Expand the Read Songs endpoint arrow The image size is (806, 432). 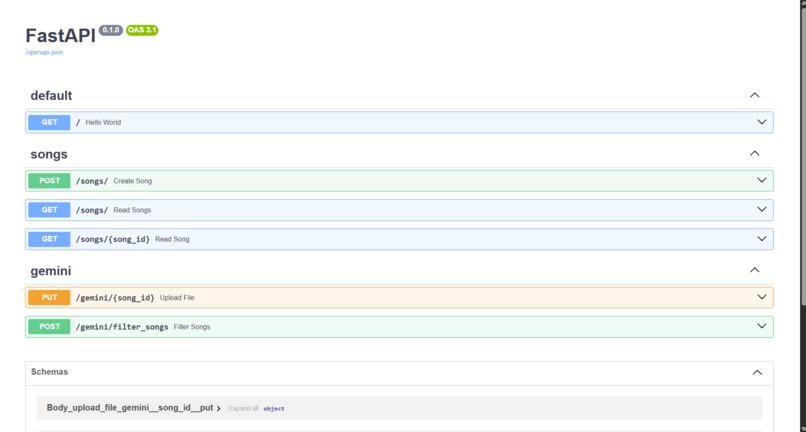(762, 209)
